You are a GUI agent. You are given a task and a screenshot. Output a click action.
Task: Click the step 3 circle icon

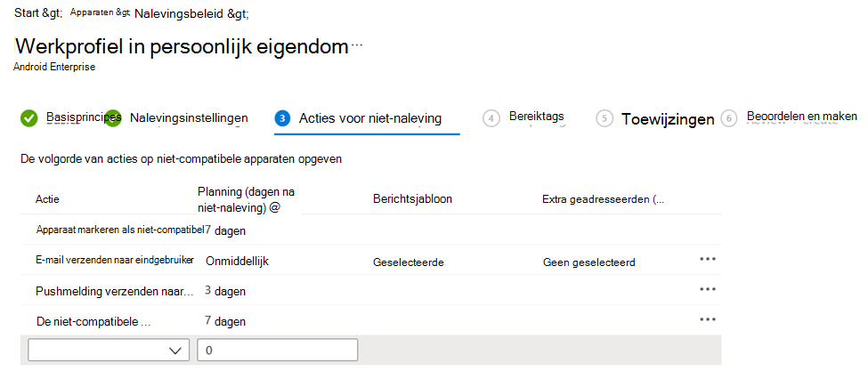pos(282,118)
